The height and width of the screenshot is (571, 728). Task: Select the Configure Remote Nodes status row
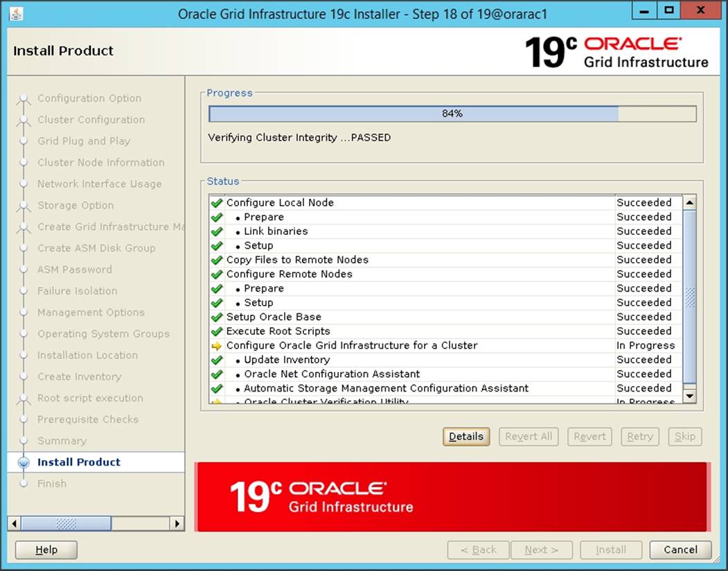tap(346, 274)
